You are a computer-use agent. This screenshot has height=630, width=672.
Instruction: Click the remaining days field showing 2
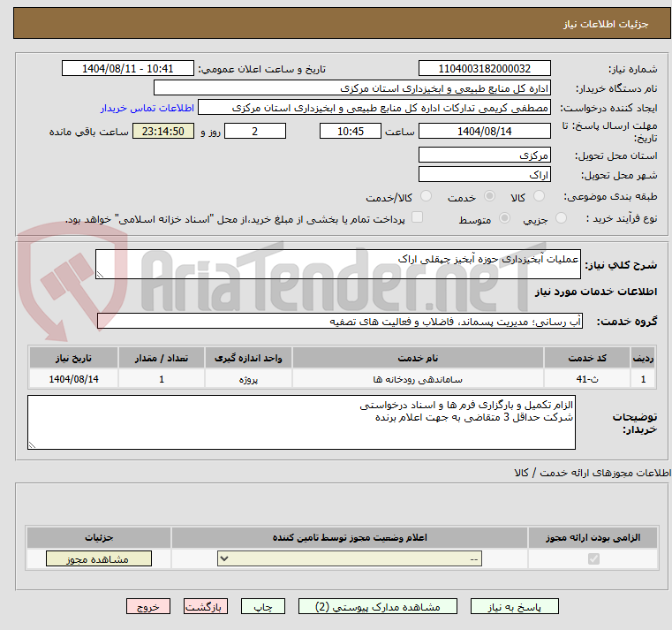click(255, 132)
